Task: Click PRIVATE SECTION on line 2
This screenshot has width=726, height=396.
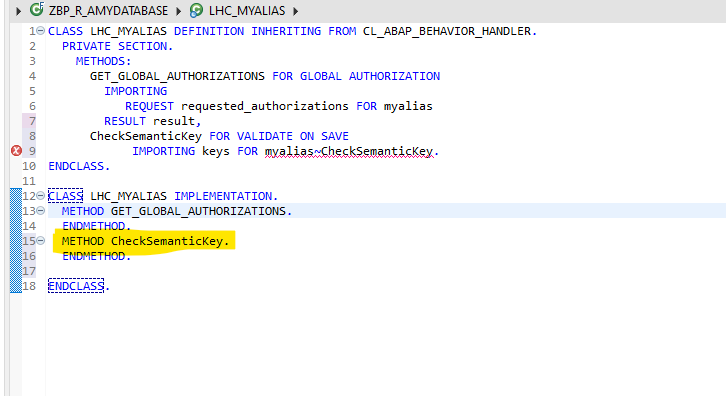Action: tap(117, 46)
